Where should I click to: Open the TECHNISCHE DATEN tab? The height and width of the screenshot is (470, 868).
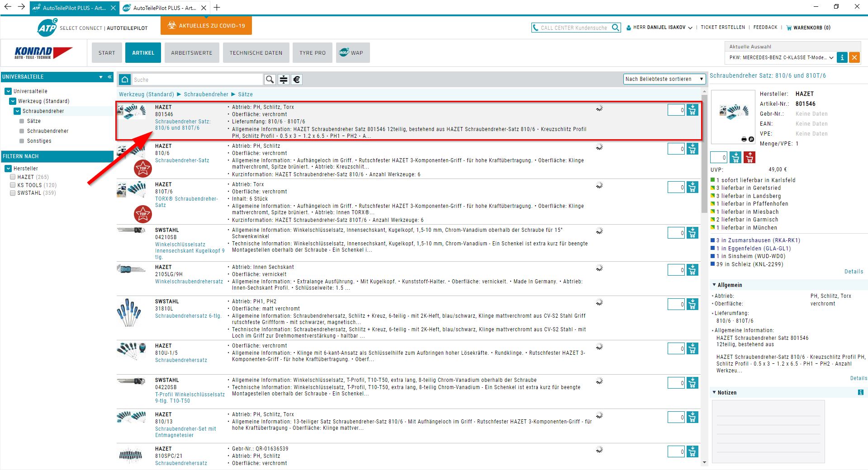click(x=256, y=53)
